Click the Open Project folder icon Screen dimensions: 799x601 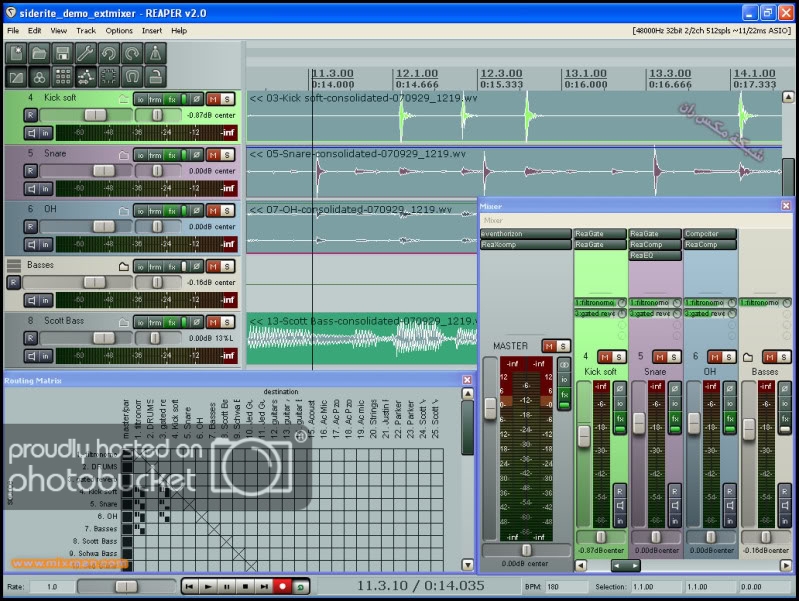pos(39,54)
